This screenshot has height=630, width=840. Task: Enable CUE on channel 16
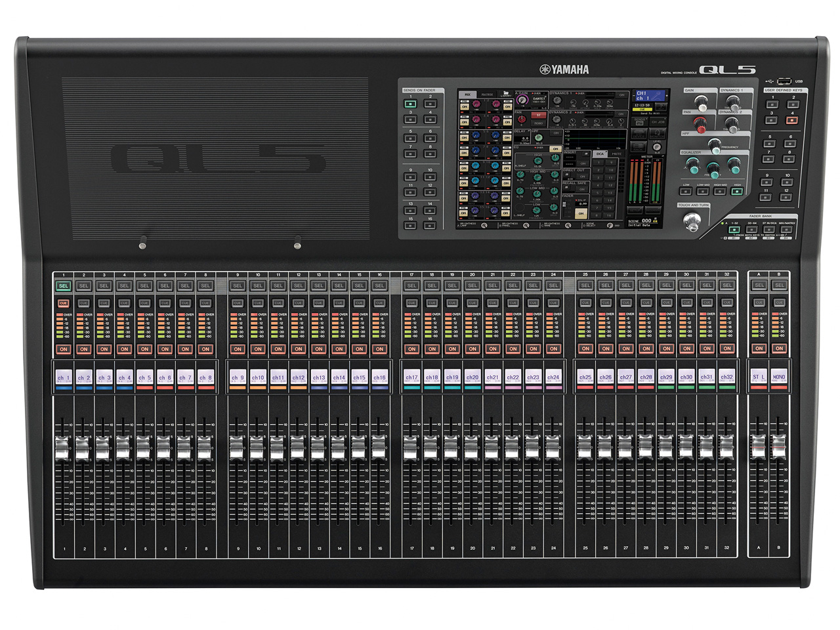[x=379, y=303]
